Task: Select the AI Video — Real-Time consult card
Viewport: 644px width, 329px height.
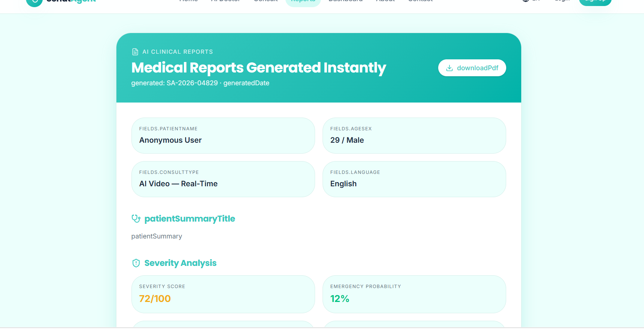Action: (223, 179)
